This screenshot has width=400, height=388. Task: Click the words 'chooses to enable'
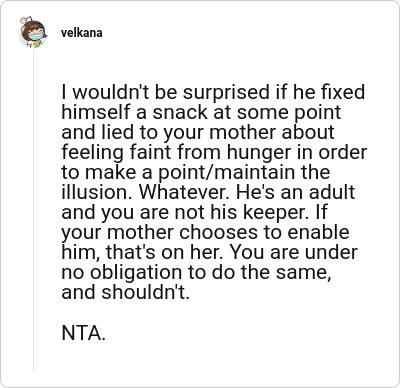(x=264, y=232)
